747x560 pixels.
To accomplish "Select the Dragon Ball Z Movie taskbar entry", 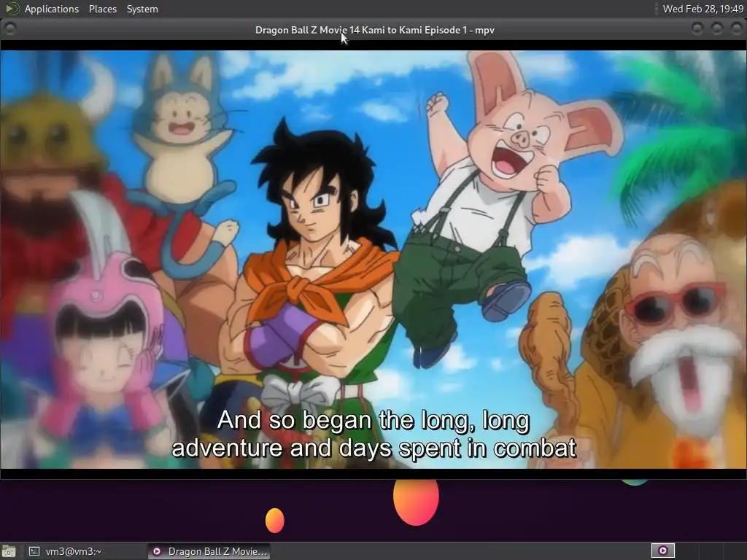I will pos(208,551).
